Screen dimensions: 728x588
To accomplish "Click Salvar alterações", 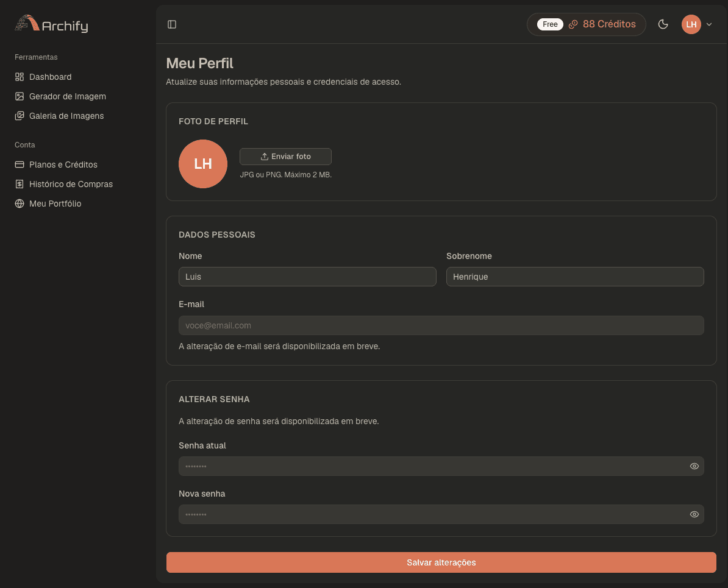I will [x=441, y=562].
